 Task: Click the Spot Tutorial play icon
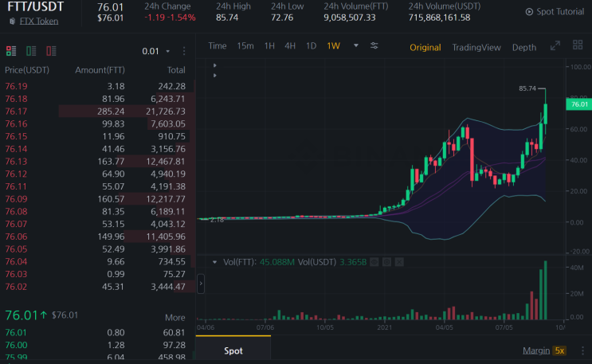coord(529,12)
